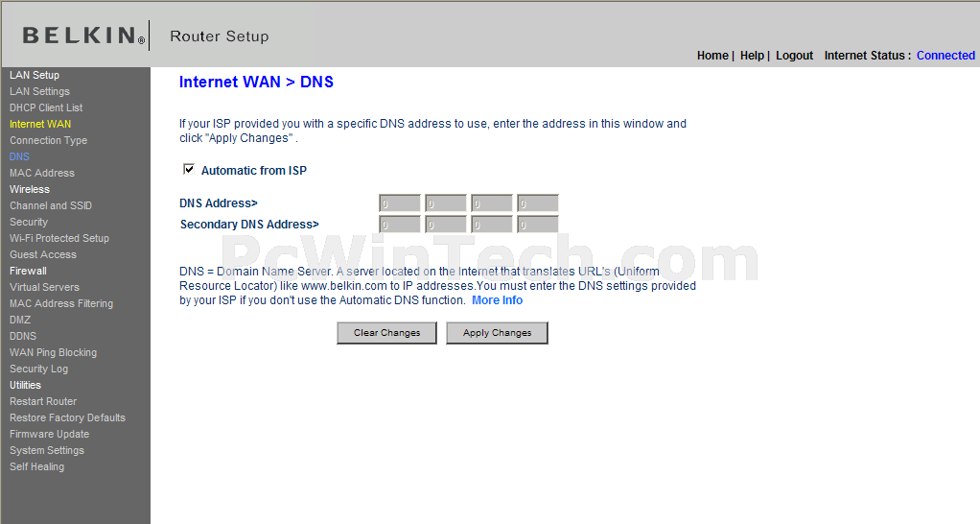Open Guest Access settings
The image size is (980, 524).
(43, 254)
